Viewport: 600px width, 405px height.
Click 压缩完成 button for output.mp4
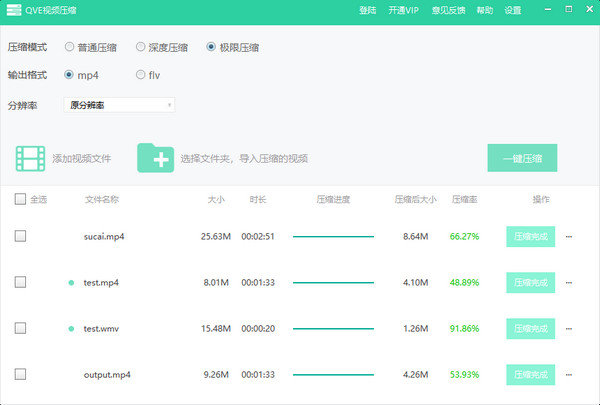pos(530,375)
